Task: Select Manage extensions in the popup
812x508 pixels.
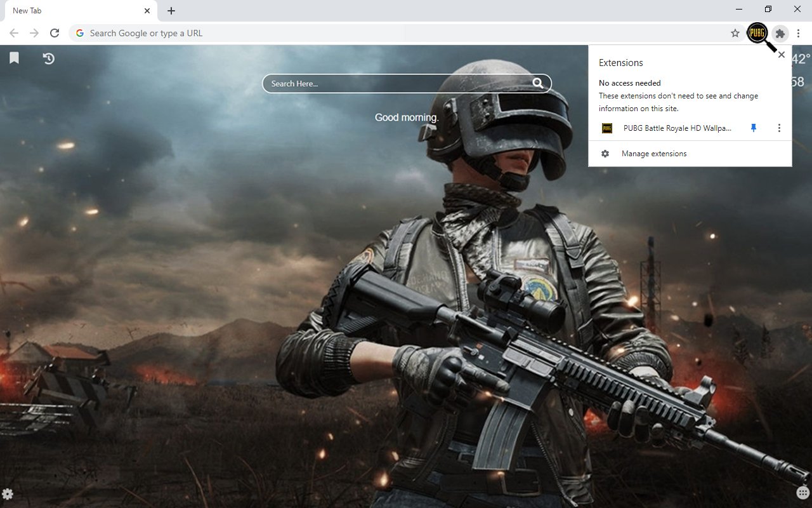Action: click(x=653, y=153)
